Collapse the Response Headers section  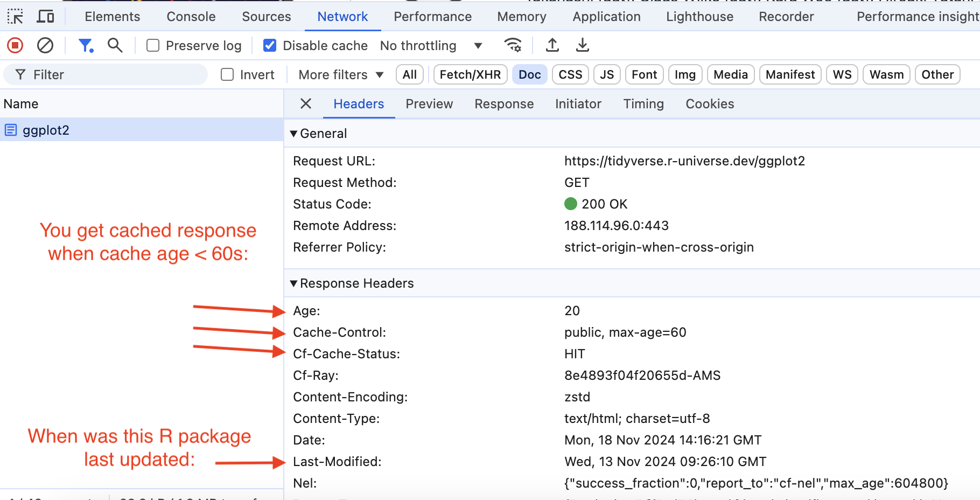pyautogui.click(x=294, y=283)
